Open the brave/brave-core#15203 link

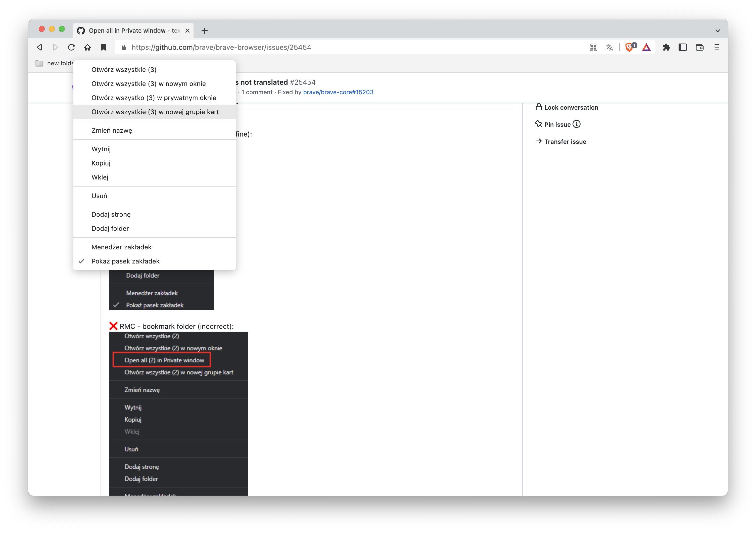coord(338,92)
